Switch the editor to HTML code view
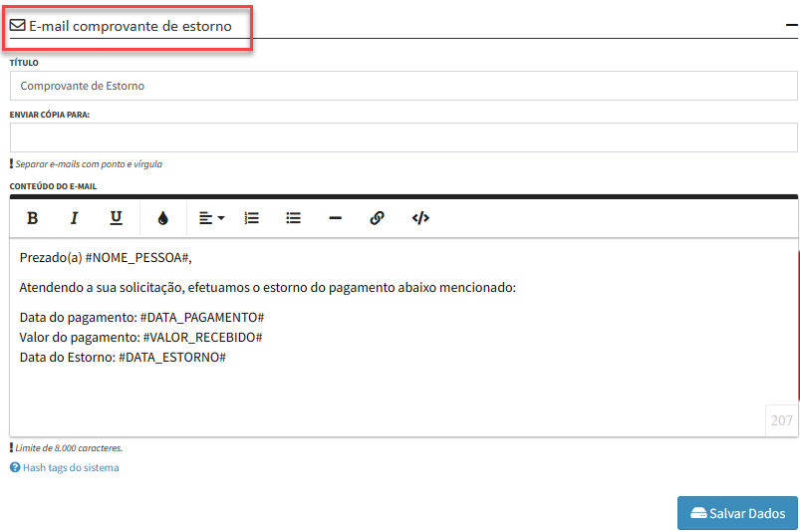 420,218
